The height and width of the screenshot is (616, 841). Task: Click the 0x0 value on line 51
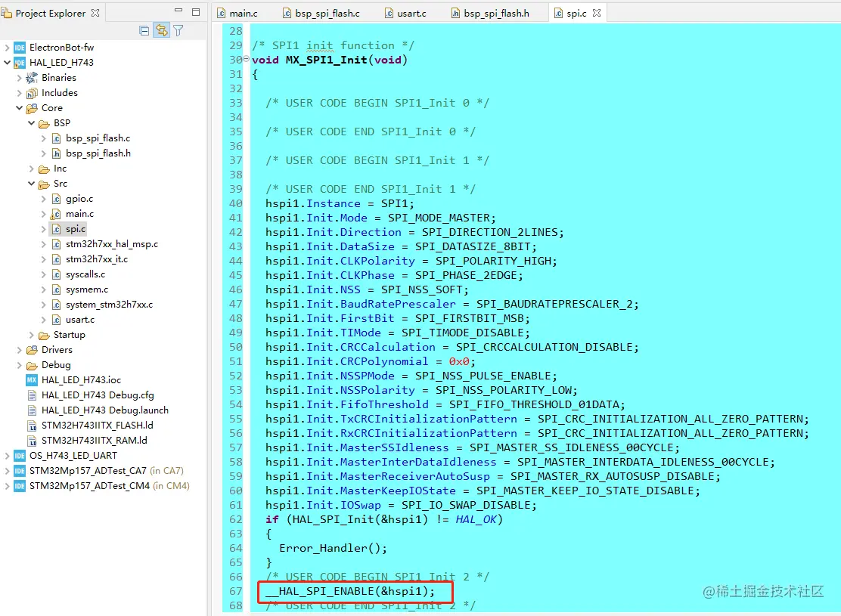coord(458,361)
